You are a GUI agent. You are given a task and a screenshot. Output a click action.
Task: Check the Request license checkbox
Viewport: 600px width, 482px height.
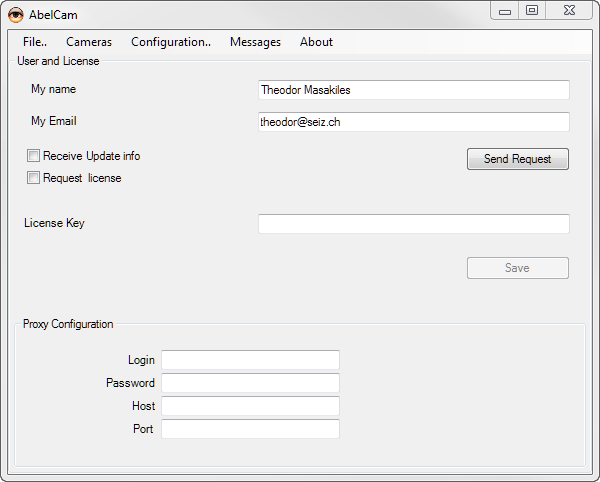pos(34,178)
